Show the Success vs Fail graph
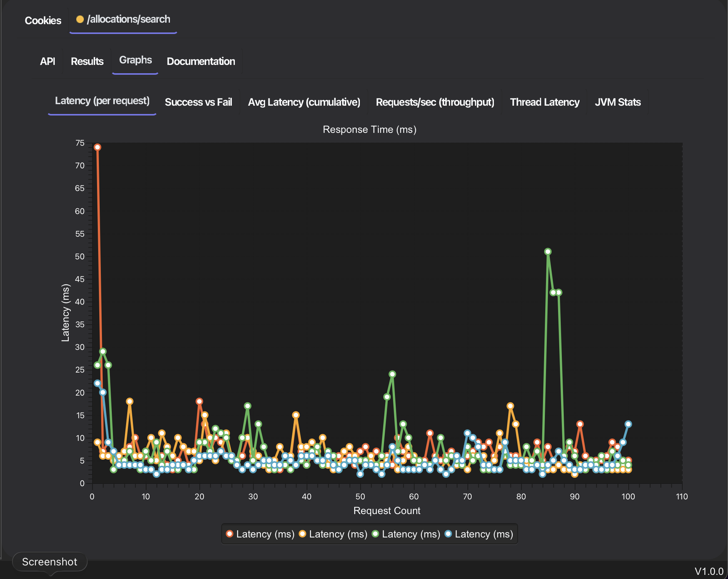728x579 pixels. 198,102
